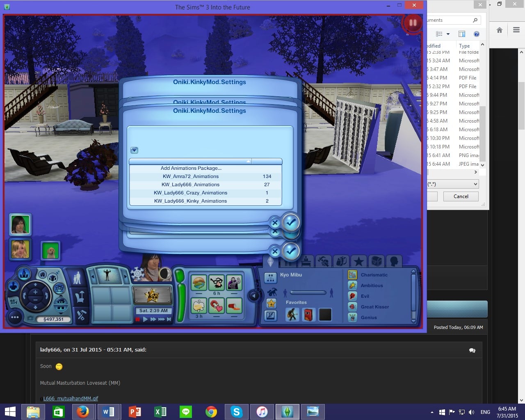Set game speed to normal play
The height and width of the screenshot is (420, 525).
pyautogui.click(x=145, y=319)
